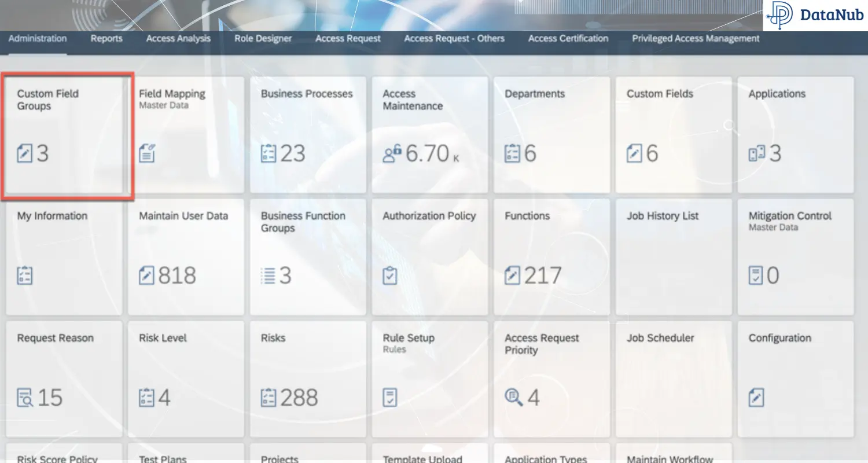Image resolution: width=868 pixels, height=463 pixels.
Task: Click the Mitigation Control document icon
Action: [756, 276]
